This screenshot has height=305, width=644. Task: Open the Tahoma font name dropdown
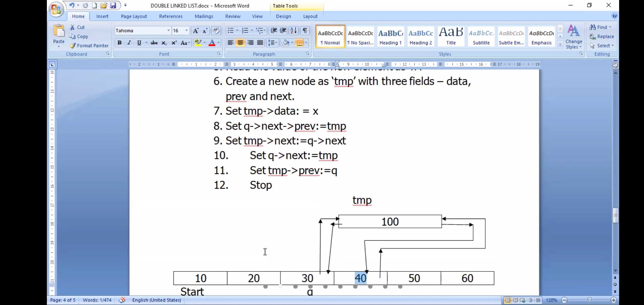pyautogui.click(x=168, y=30)
